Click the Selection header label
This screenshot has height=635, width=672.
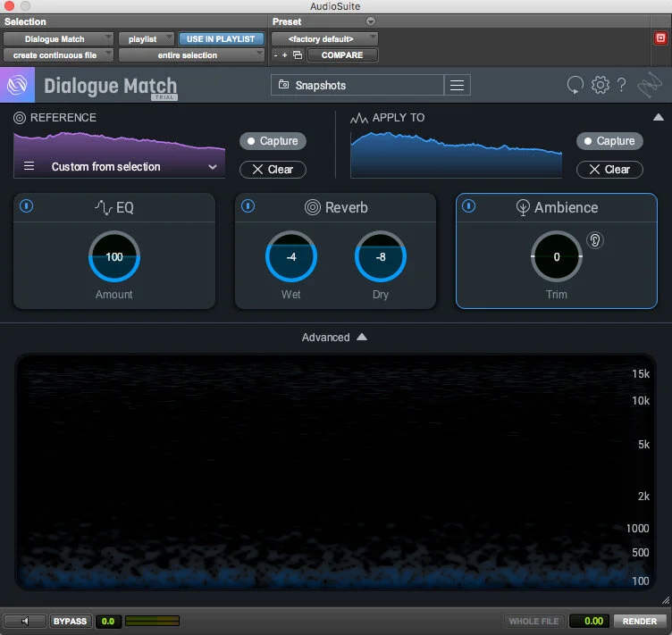25,21
